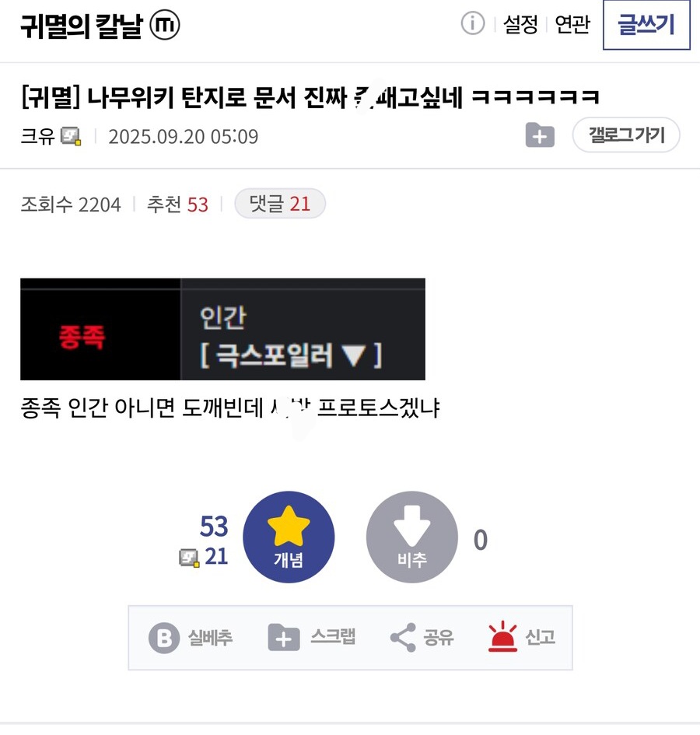Click the add-to-folder icon beside 갤로그가기
The height and width of the screenshot is (735, 700).
tap(540, 135)
